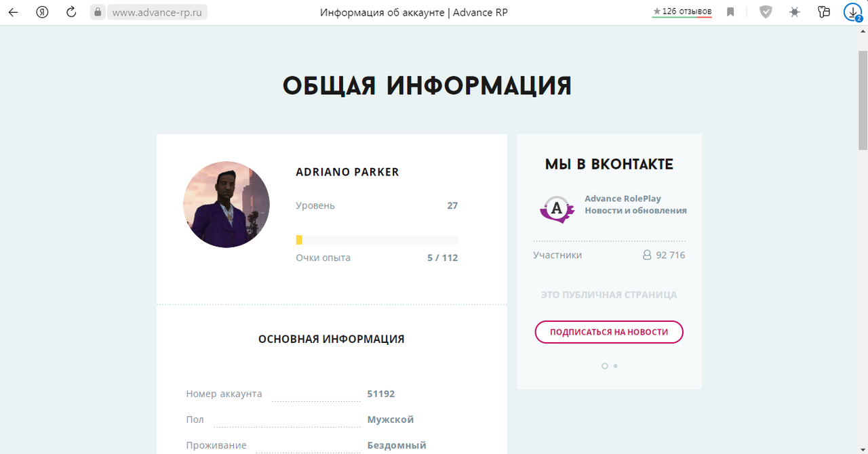Click the members person icon
This screenshot has width=868, height=454.
[x=647, y=255]
